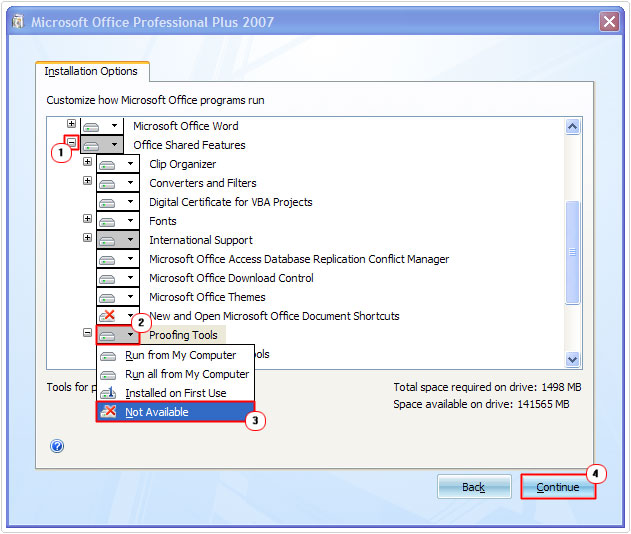Select the Microsoft Office Themes label
This screenshot has width=631, height=534.
pyautogui.click(x=207, y=297)
